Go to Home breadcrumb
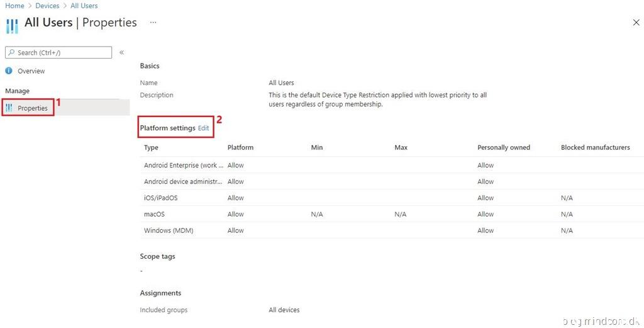The image size is (644, 328). click(x=14, y=6)
